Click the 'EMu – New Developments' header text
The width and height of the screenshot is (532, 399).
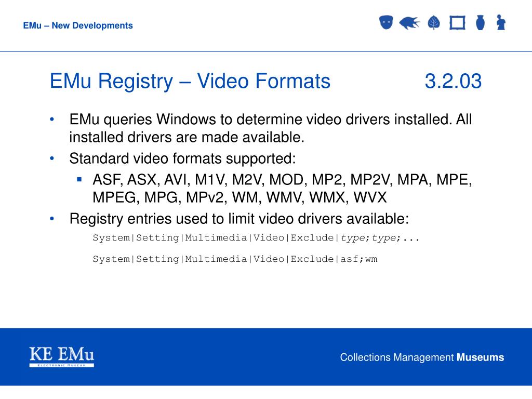pos(78,25)
